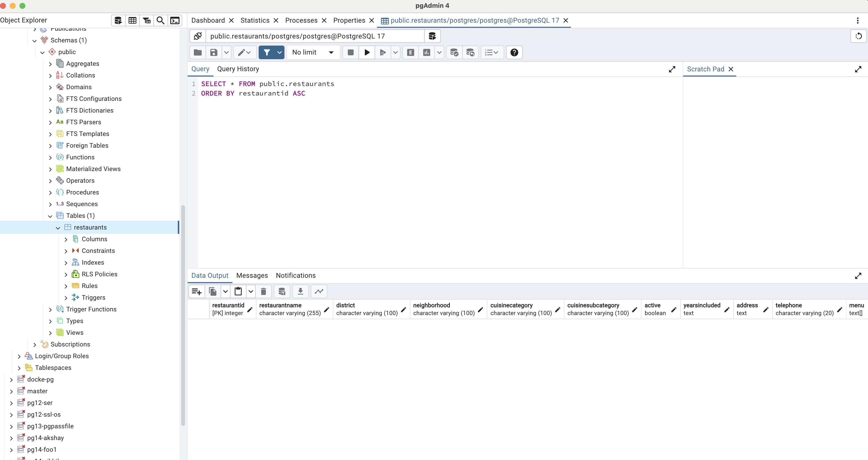Viewport: 868px width, 460px height.
Task: Click the Graph Visualiser icon
Action: 319,291
